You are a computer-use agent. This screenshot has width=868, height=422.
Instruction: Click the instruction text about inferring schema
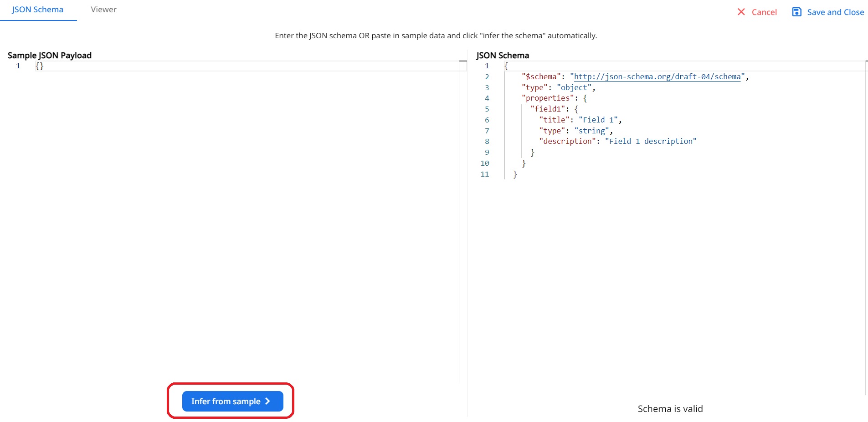(x=436, y=36)
